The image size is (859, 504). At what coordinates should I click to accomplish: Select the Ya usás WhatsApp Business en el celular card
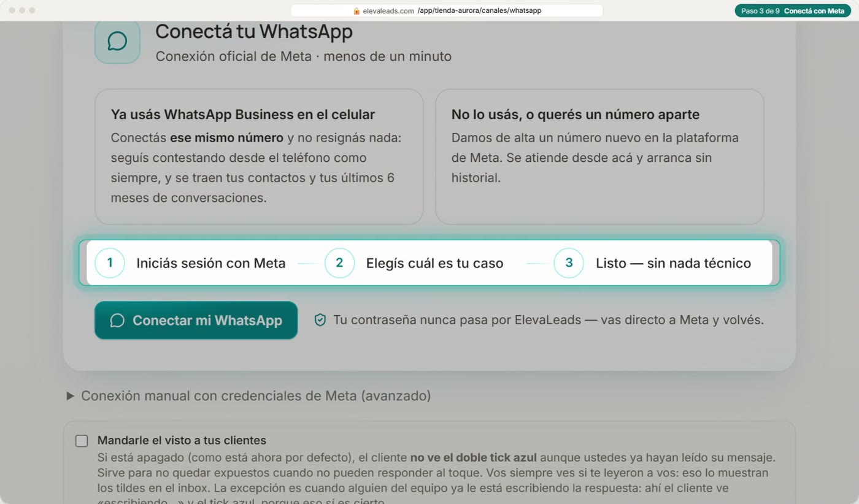click(x=259, y=157)
